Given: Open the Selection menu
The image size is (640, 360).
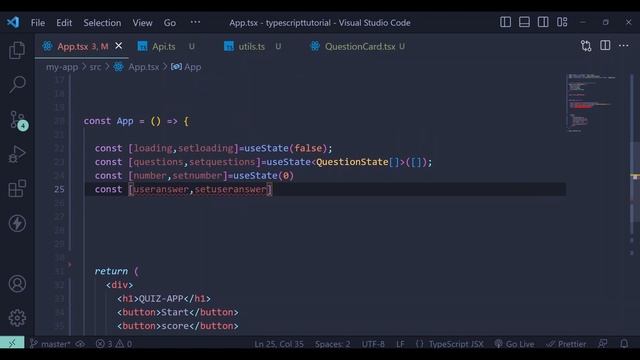Looking at the screenshot, I should [x=102, y=23].
